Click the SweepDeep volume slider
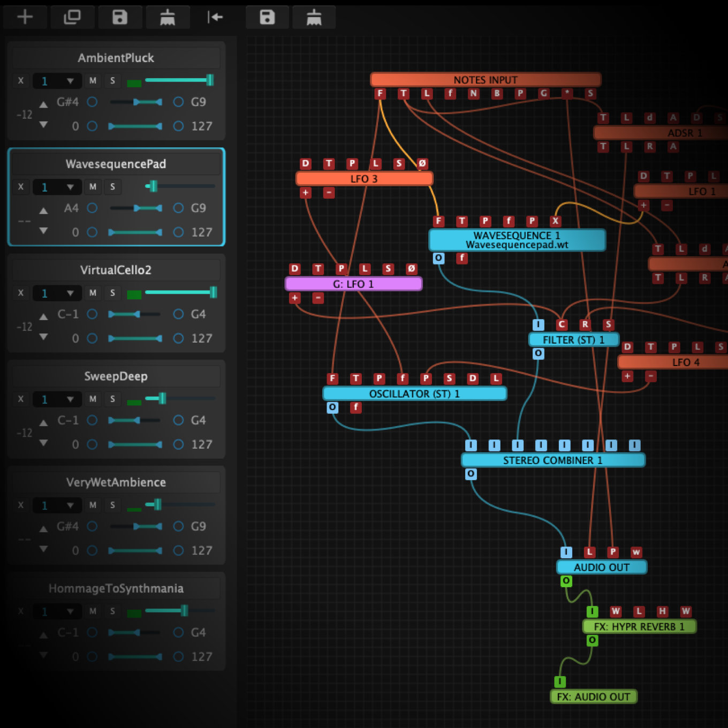 pyautogui.click(x=180, y=398)
